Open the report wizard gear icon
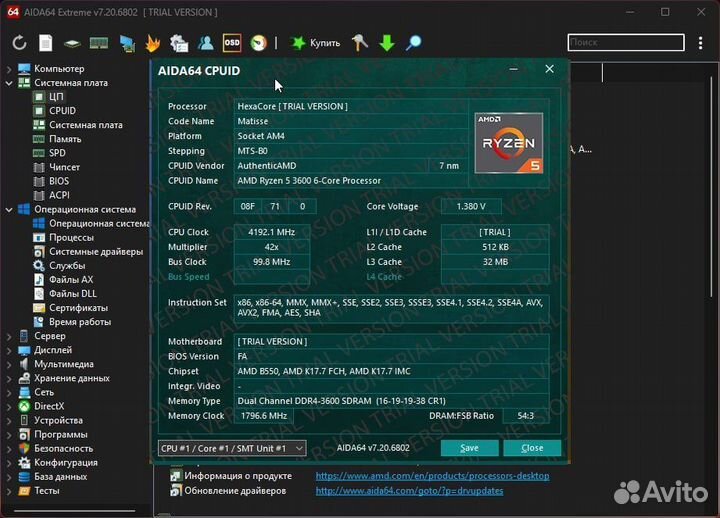 click(x=179, y=43)
